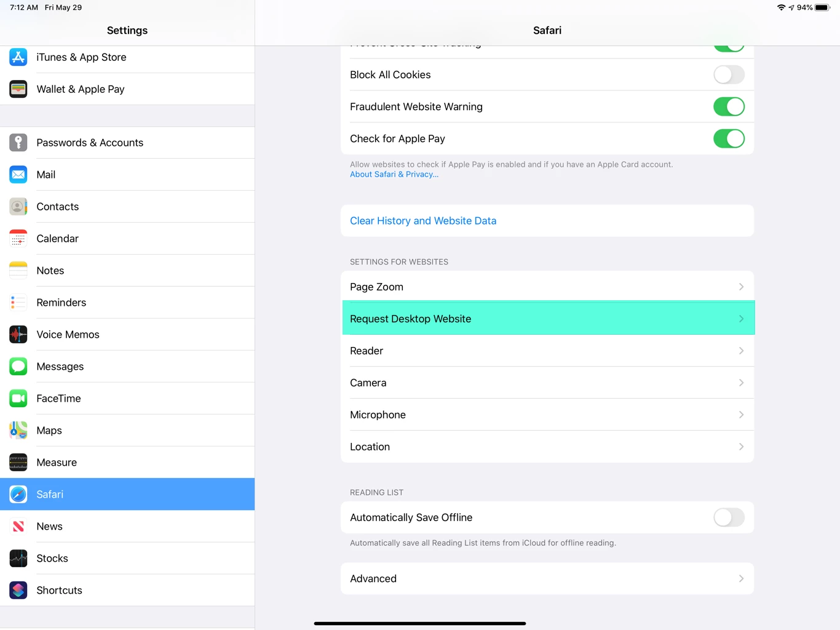The width and height of the screenshot is (840, 630).
Task: Tap the Location row label
Action: point(370,447)
